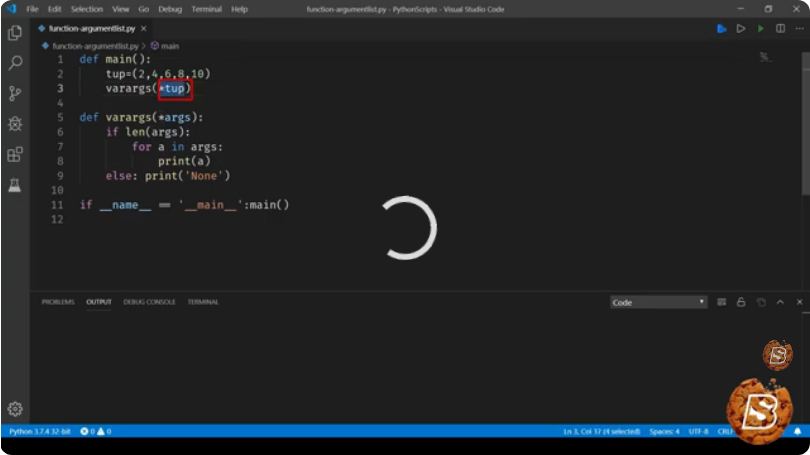810x455 pixels.
Task: Open the File menu
Action: point(32,9)
